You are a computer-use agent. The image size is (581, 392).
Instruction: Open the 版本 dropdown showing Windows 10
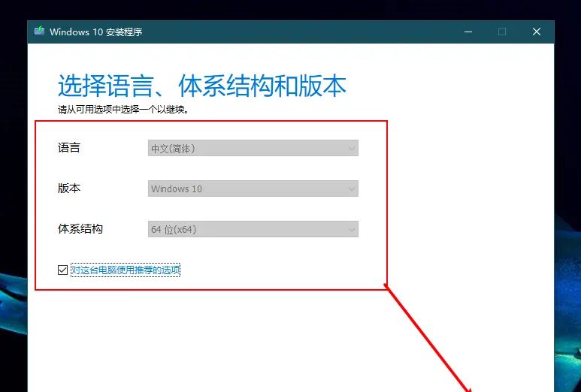(x=253, y=188)
